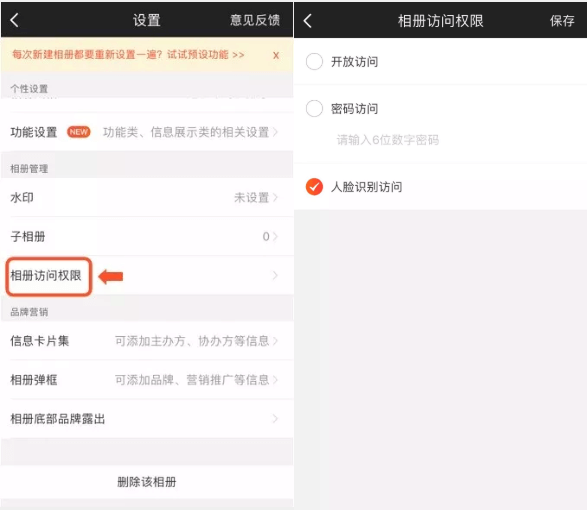Click the 个性设置 section header
Screen dimensions: 587x510
[x=29, y=89]
